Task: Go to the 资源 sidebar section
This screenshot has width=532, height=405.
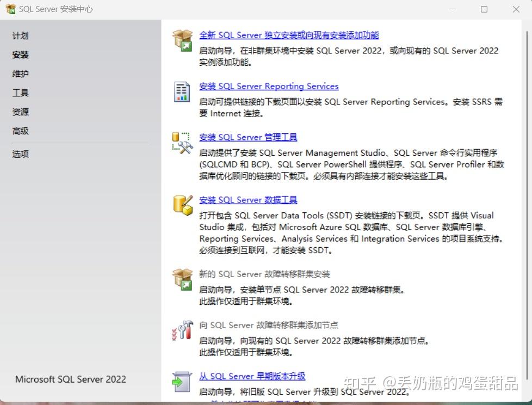Action: (x=20, y=112)
